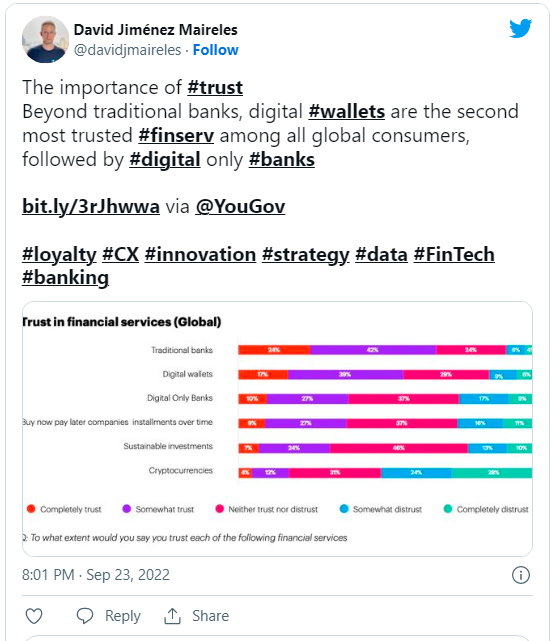Screen dimensions: 556x641
Task: Follow @davidjmaireles
Action: (x=215, y=50)
